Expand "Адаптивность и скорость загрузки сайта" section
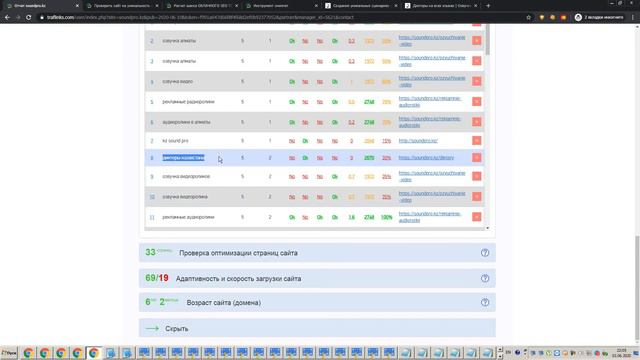640x360 pixels. (x=317, y=278)
